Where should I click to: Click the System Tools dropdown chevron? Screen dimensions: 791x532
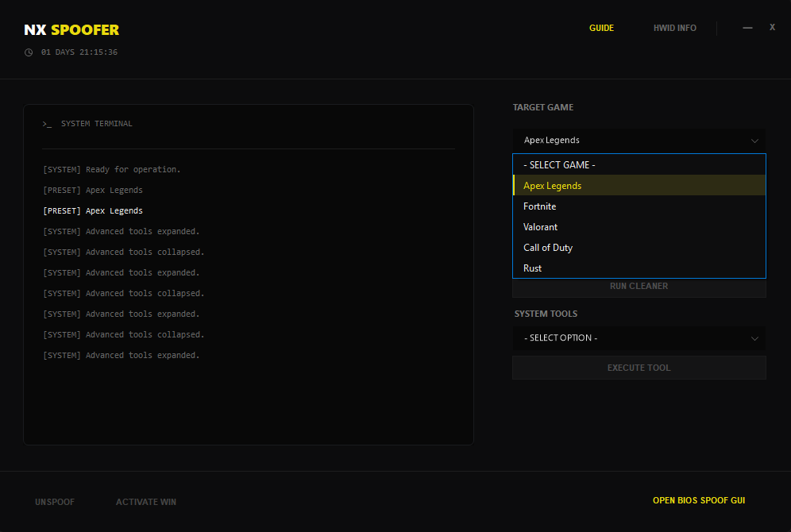tap(754, 338)
